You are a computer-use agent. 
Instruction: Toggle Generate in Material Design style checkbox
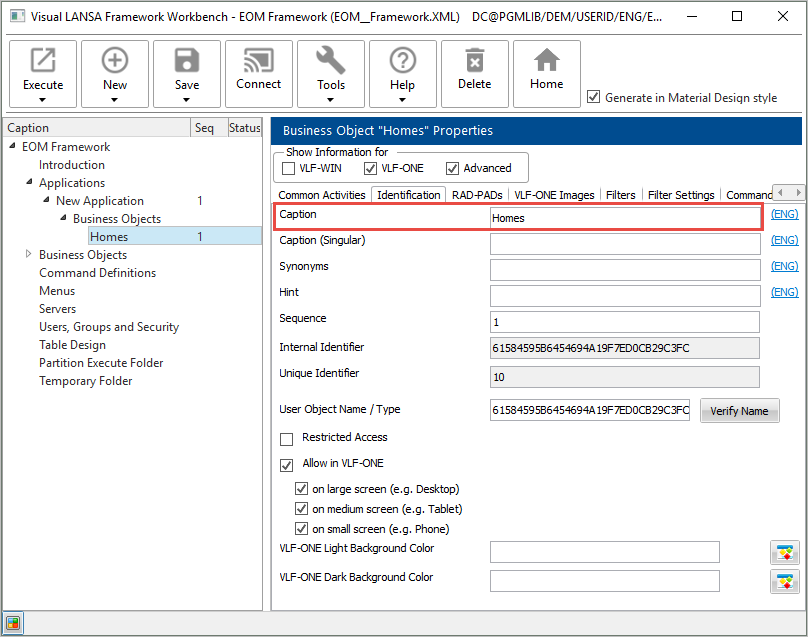(x=594, y=97)
